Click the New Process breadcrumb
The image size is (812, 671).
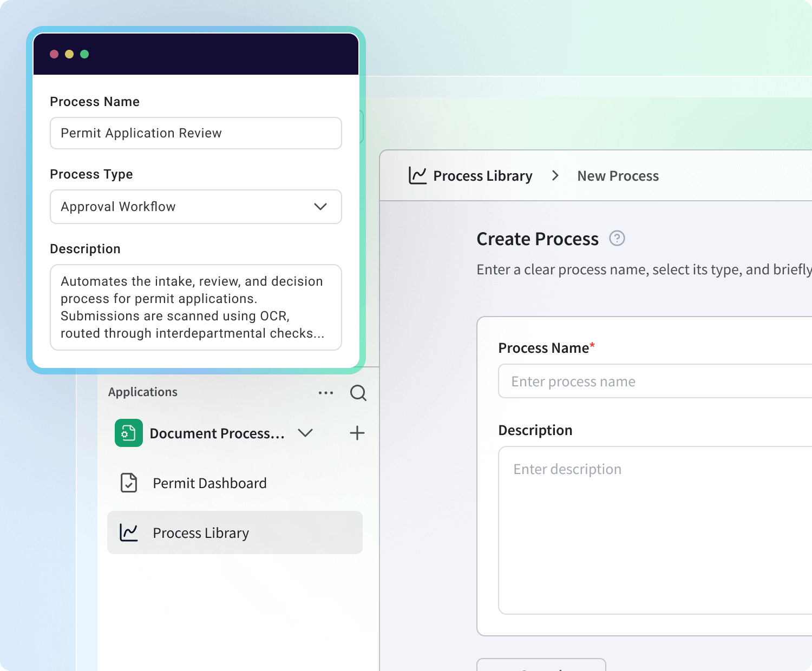[x=618, y=176]
